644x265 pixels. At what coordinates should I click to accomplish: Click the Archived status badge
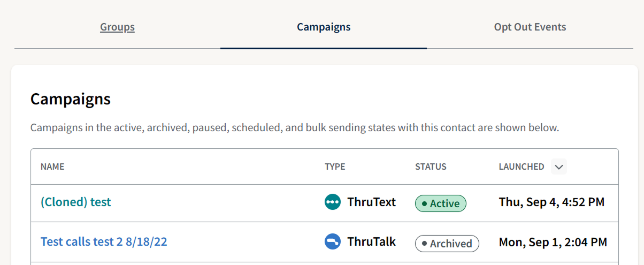coord(447,244)
